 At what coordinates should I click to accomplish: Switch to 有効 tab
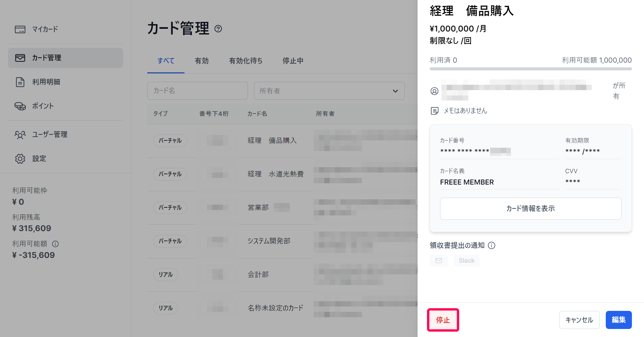coord(202,61)
